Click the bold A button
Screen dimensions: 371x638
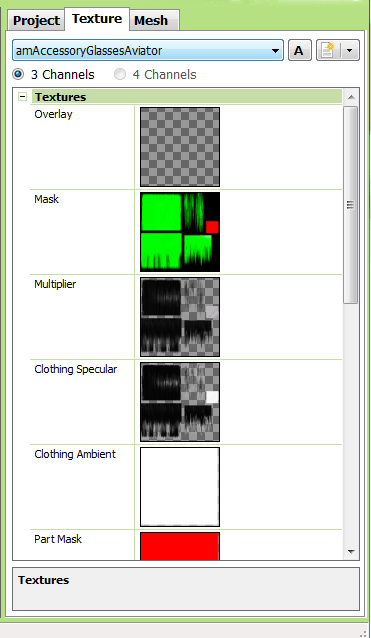click(x=299, y=50)
